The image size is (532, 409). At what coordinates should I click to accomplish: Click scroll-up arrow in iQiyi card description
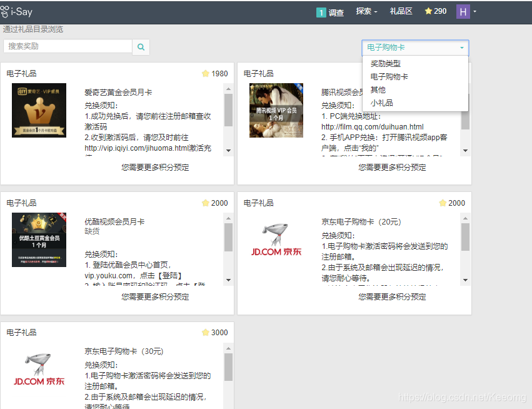[228, 89]
